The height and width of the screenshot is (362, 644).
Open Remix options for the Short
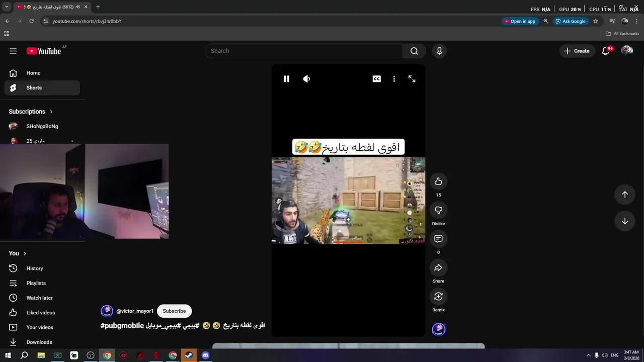pos(438,296)
